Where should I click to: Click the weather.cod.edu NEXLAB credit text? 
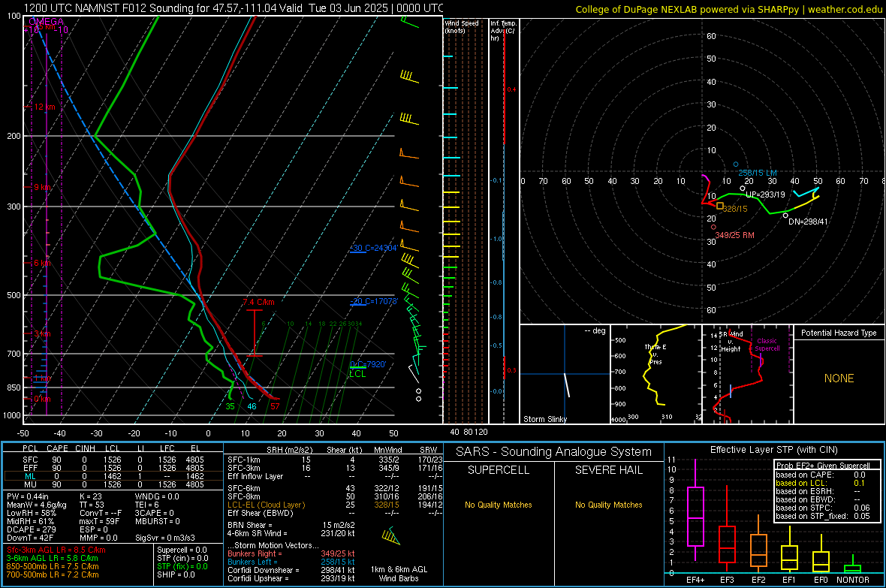(728, 9)
